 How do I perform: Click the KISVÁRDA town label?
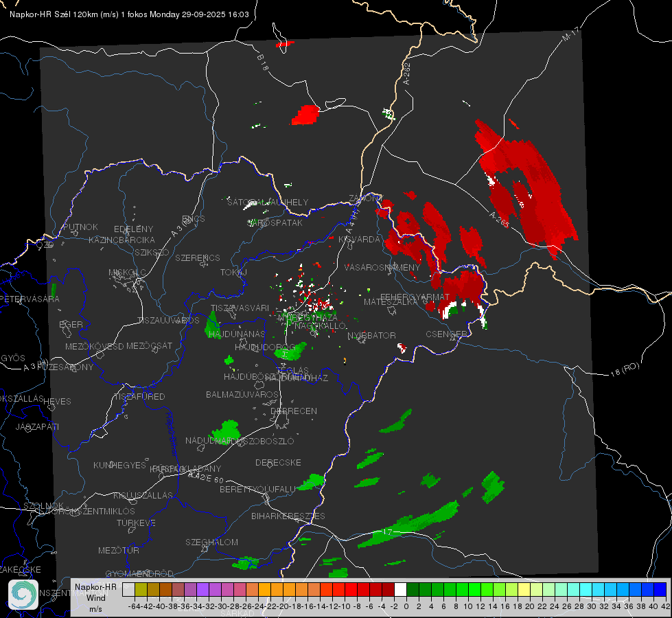point(359,240)
